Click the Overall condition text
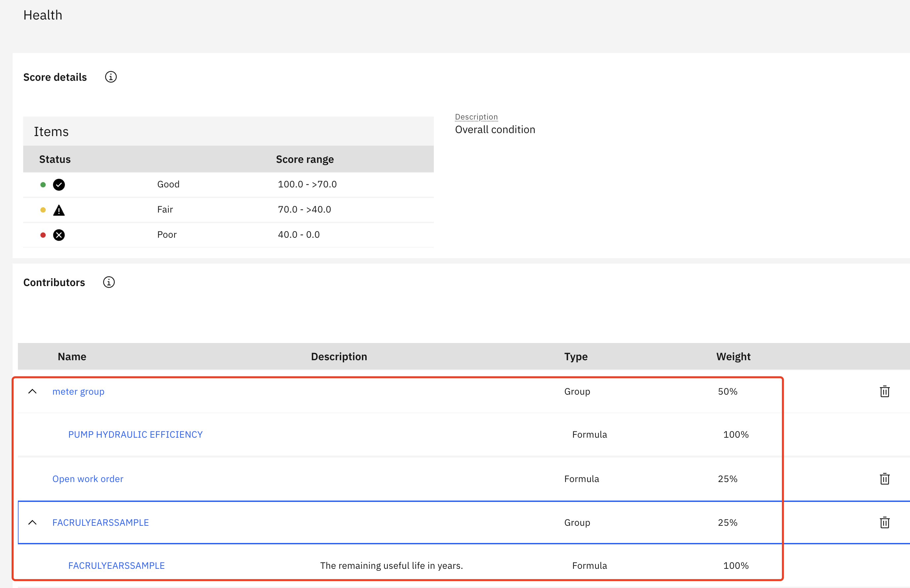Viewport: 910px width, 588px height. click(495, 129)
